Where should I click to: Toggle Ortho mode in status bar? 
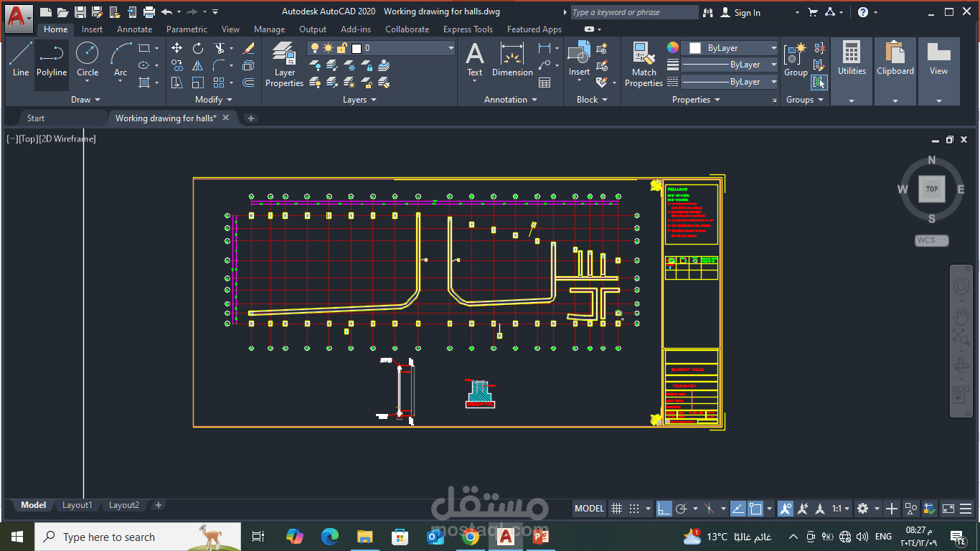coord(664,509)
